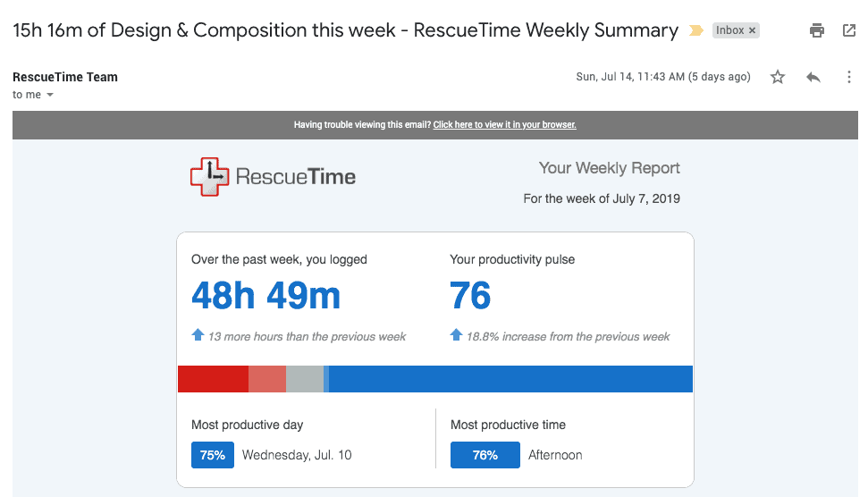Screen dimensions: 868x497
Task: Expand recipient details arrow beside "to me"
Action: click(50, 95)
